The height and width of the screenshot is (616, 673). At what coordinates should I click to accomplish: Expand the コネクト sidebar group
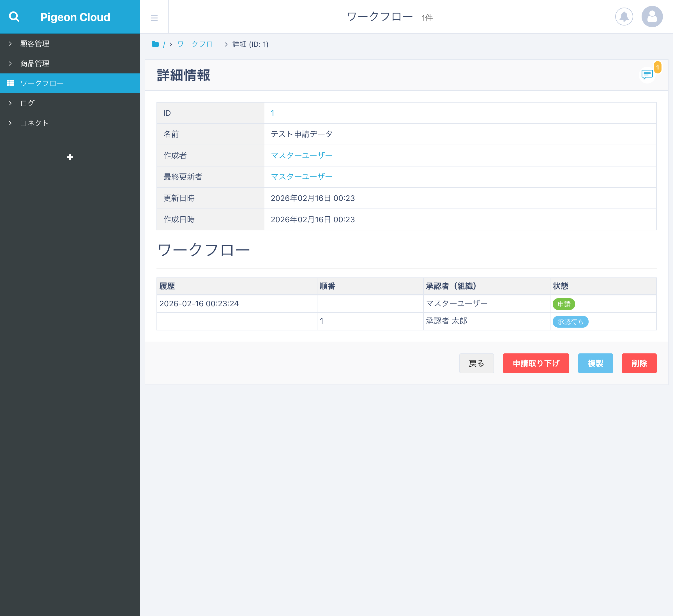point(34,123)
